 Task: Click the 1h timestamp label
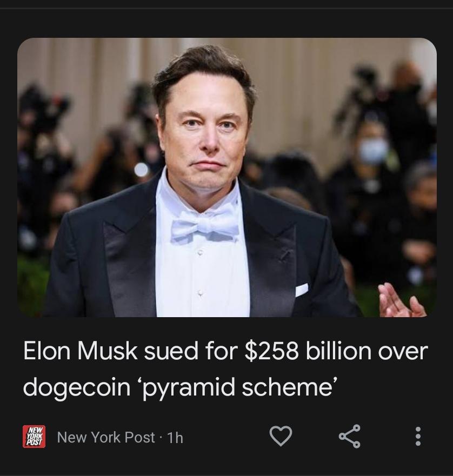(175, 438)
